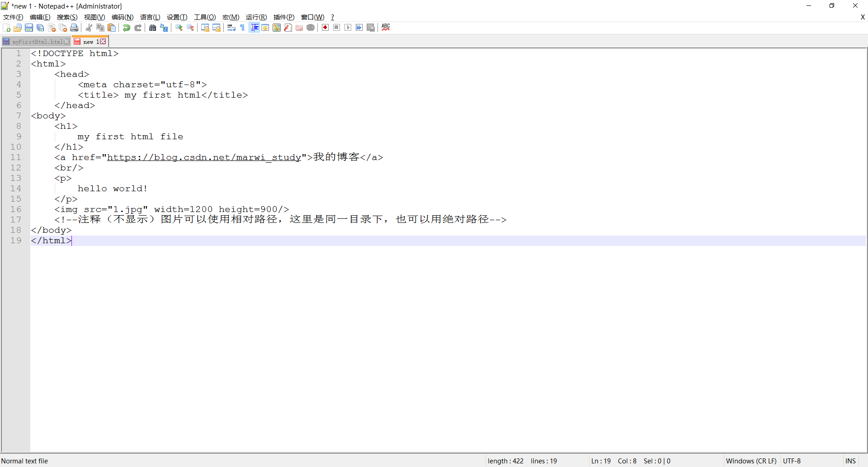Click the Zoom Out magnifier icon
This screenshot has width=868, height=467.
coord(190,28)
